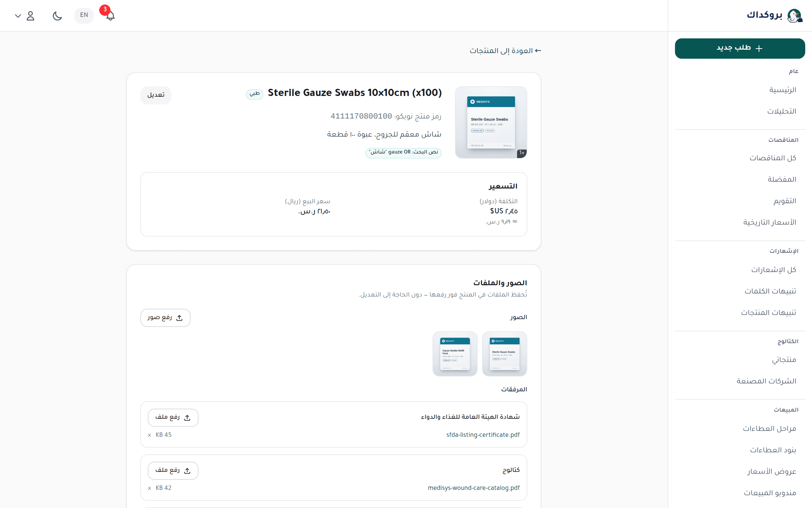The height and width of the screenshot is (508, 812).
Task: Remove medisys-wound-care-catalog.pdf attachment
Action: pos(150,488)
